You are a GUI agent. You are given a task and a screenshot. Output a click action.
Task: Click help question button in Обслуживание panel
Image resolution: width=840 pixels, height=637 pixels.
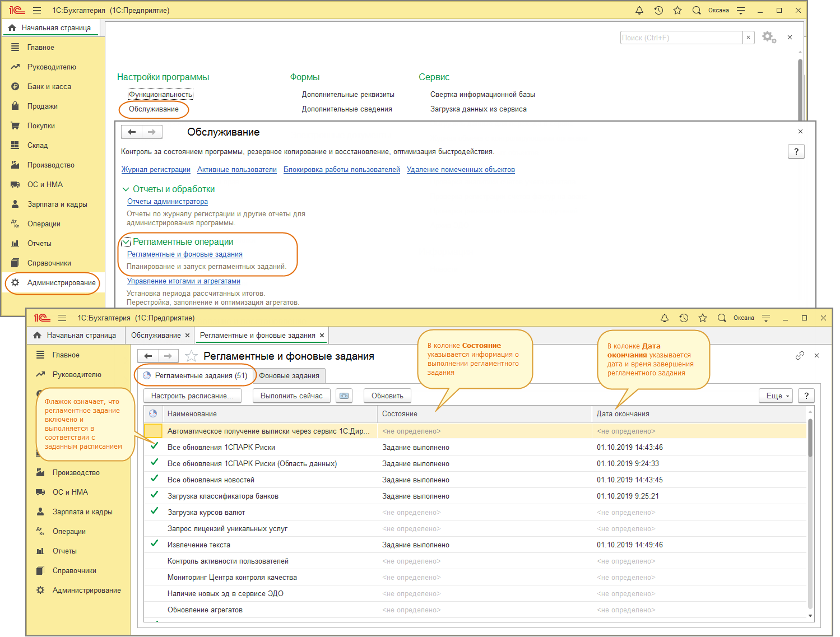click(x=796, y=151)
